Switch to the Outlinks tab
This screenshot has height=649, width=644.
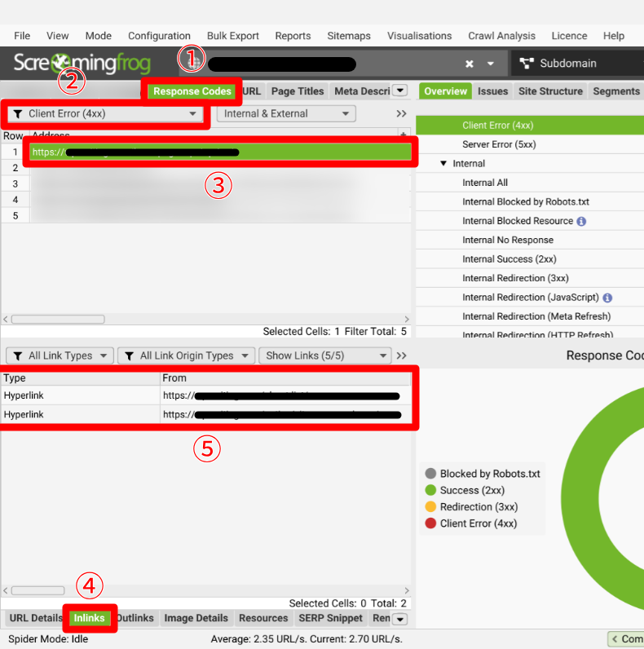pos(135,618)
